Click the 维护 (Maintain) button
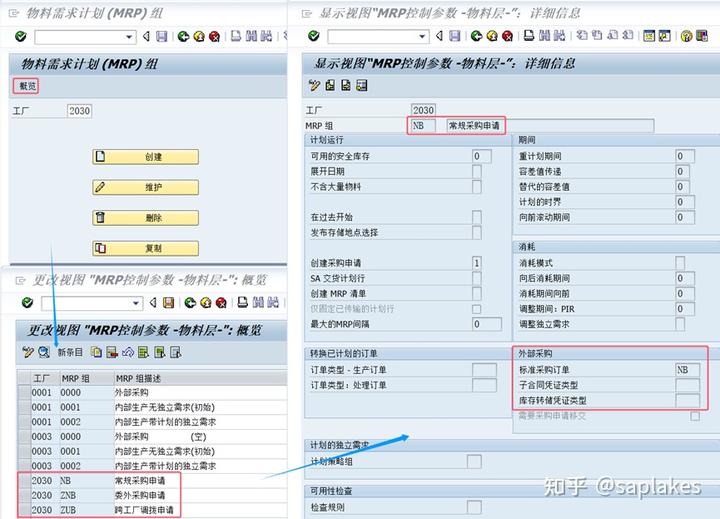This screenshot has width=720, height=519. point(145,187)
